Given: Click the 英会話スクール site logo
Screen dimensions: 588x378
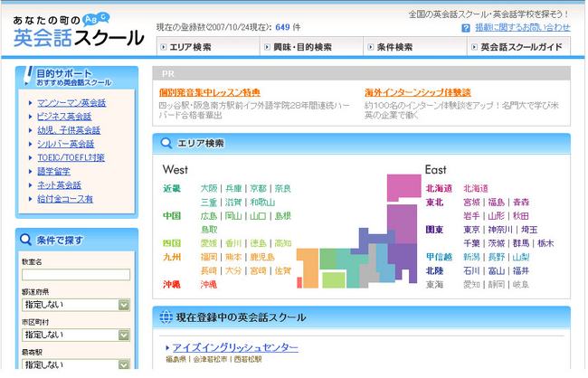Looking at the screenshot, I should pos(79,31).
